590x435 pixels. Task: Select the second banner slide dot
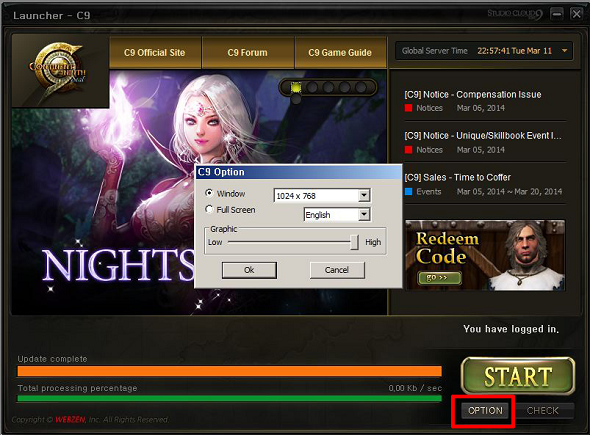(x=312, y=88)
